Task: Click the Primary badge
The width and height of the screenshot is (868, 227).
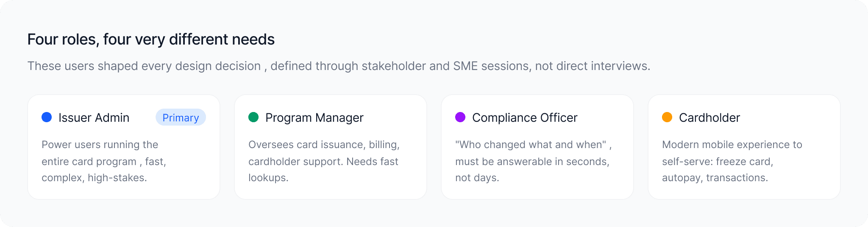Action: (x=181, y=118)
